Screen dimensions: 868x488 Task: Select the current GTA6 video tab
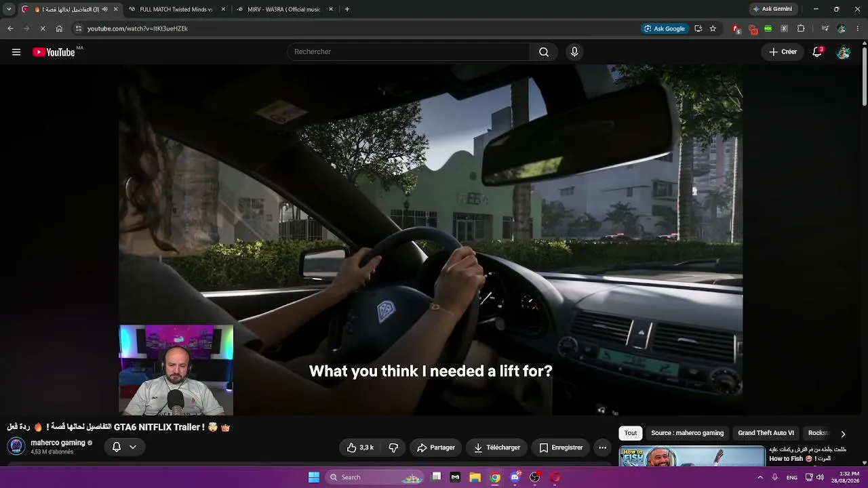pos(68,9)
